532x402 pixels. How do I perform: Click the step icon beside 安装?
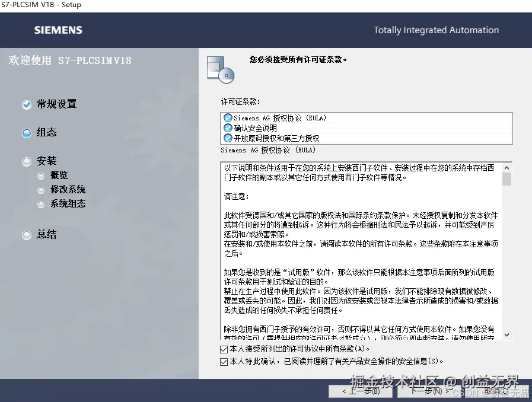27,162
